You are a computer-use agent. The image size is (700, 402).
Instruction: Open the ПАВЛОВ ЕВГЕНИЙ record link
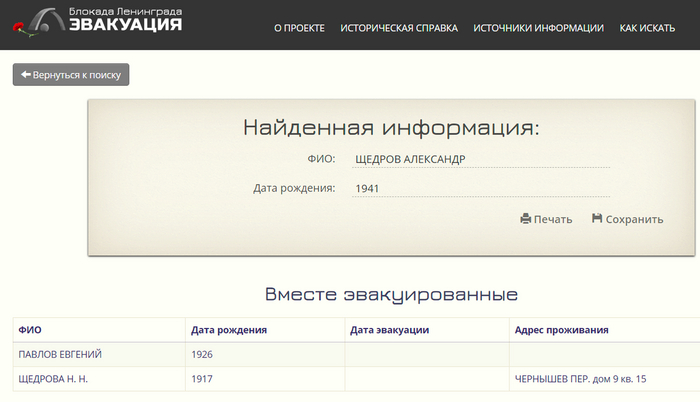pos(60,354)
